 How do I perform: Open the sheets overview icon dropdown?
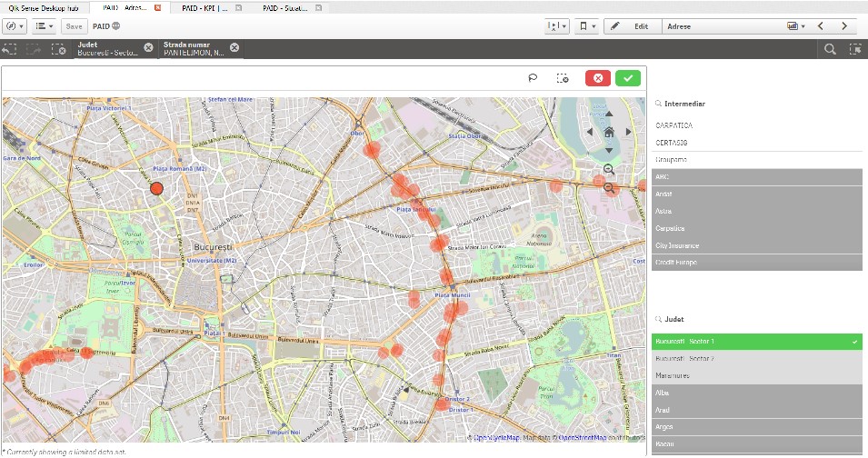[x=795, y=26]
